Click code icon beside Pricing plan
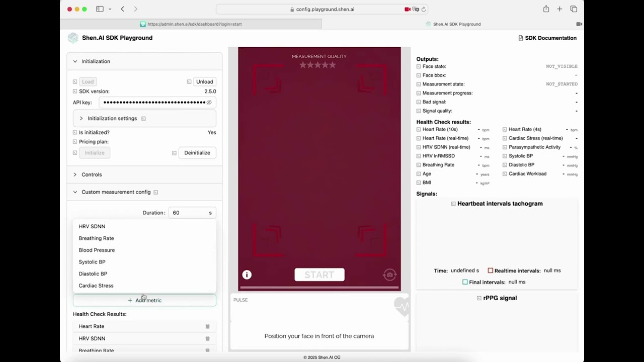The image size is (644, 362). (75, 142)
